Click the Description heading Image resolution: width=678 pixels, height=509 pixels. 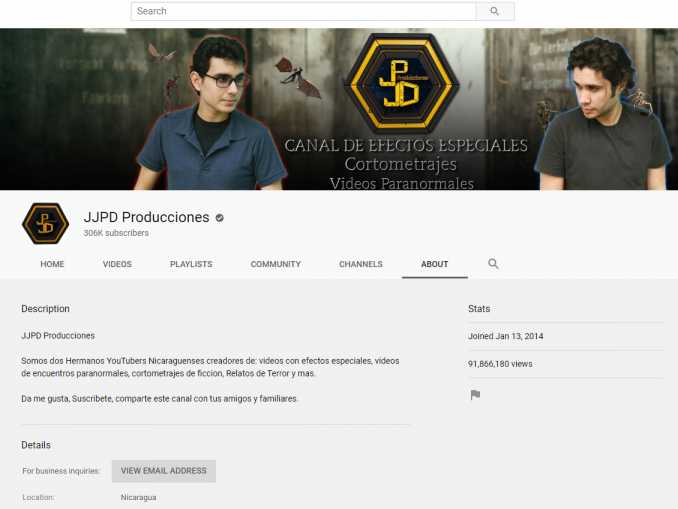tap(45, 309)
